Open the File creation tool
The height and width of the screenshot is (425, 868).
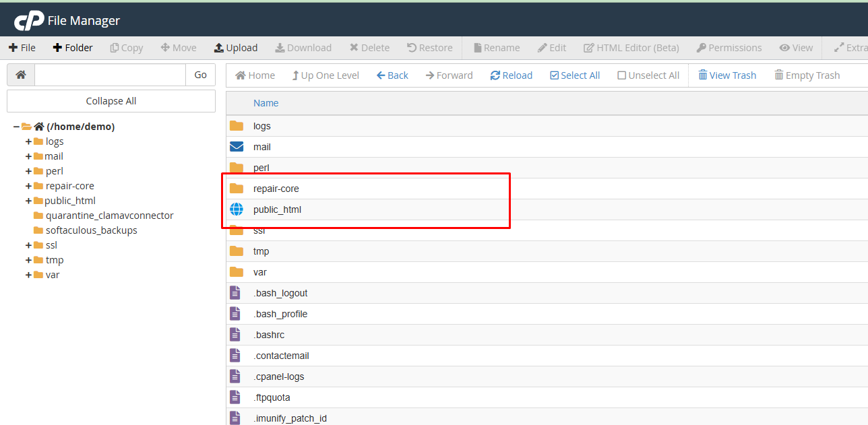pyautogui.click(x=22, y=47)
